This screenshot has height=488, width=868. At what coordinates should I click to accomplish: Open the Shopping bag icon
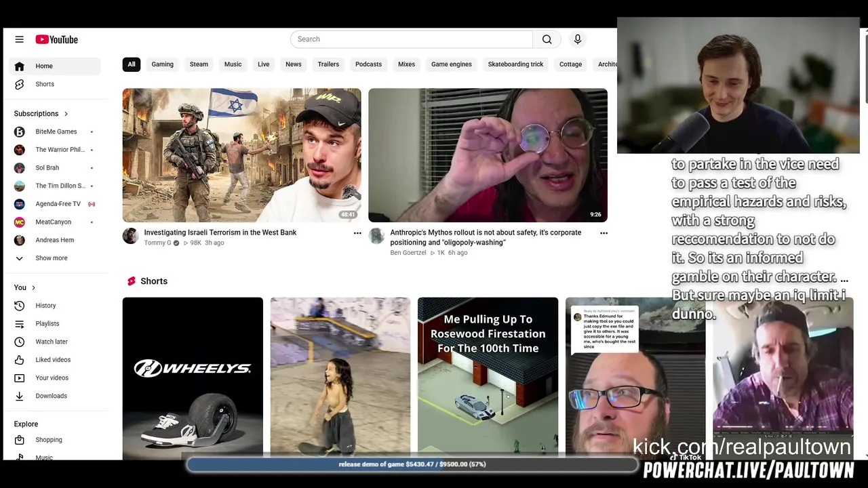19,440
